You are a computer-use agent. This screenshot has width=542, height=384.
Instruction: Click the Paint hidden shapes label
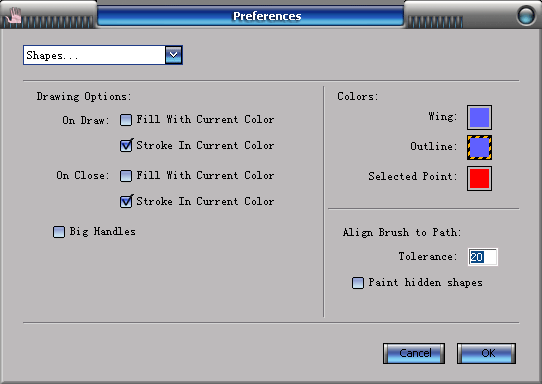tap(426, 283)
